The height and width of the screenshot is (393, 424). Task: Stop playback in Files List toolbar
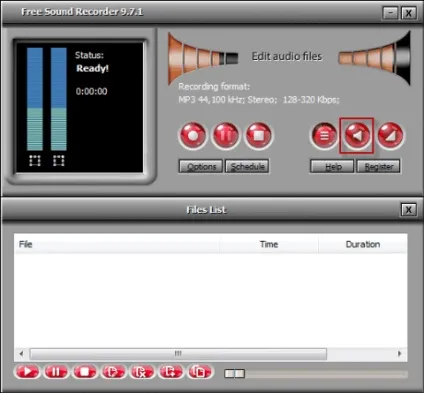point(85,372)
